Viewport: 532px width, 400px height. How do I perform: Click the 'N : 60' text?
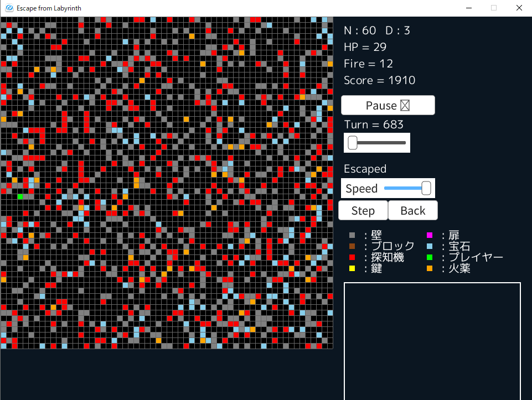tap(360, 30)
